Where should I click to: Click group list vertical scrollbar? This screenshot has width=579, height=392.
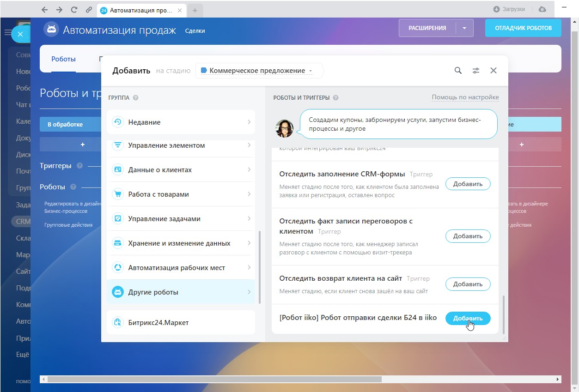260,266
